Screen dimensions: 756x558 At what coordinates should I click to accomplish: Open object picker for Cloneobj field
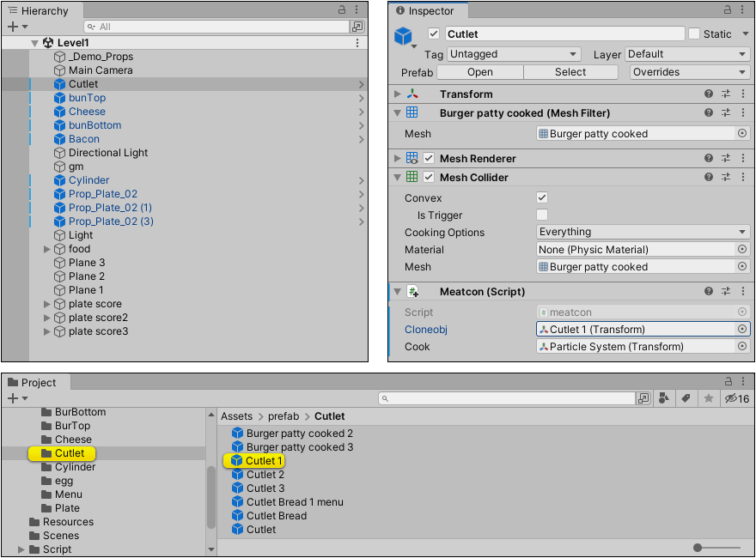pyautogui.click(x=742, y=330)
